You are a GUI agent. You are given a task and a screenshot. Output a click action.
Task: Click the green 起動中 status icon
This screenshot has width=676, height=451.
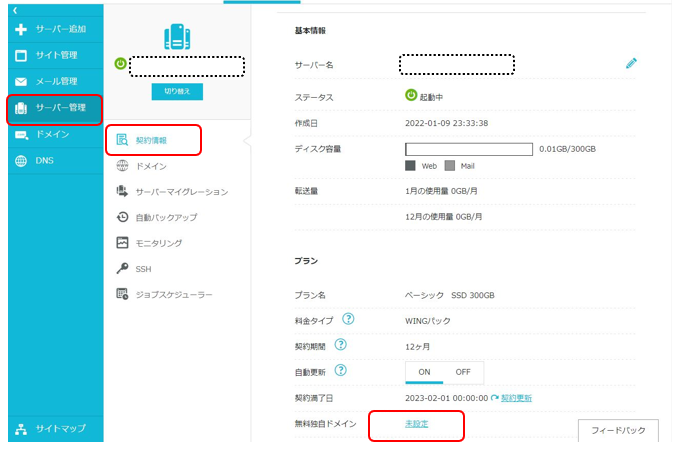click(x=411, y=95)
